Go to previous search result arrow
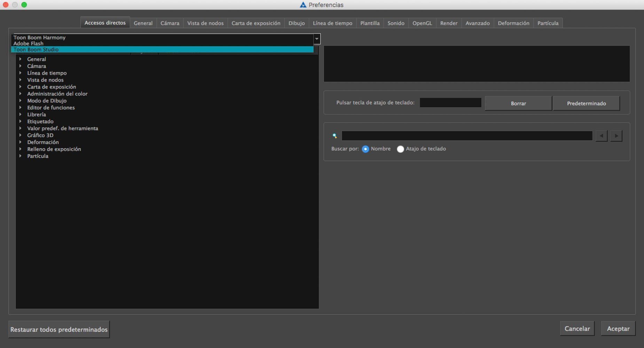The width and height of the screenshot is (644, 348). point(601,136)
